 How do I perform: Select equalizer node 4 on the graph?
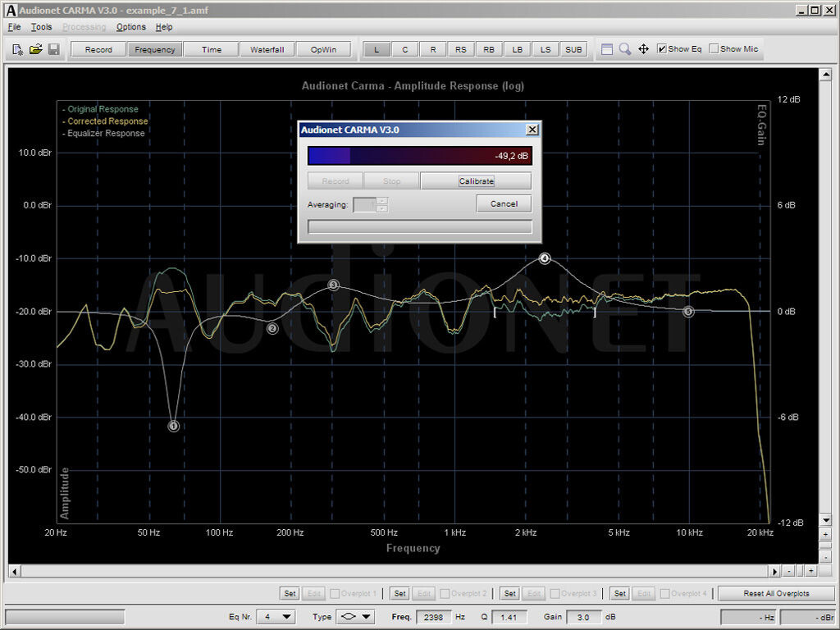click(545, 258)
